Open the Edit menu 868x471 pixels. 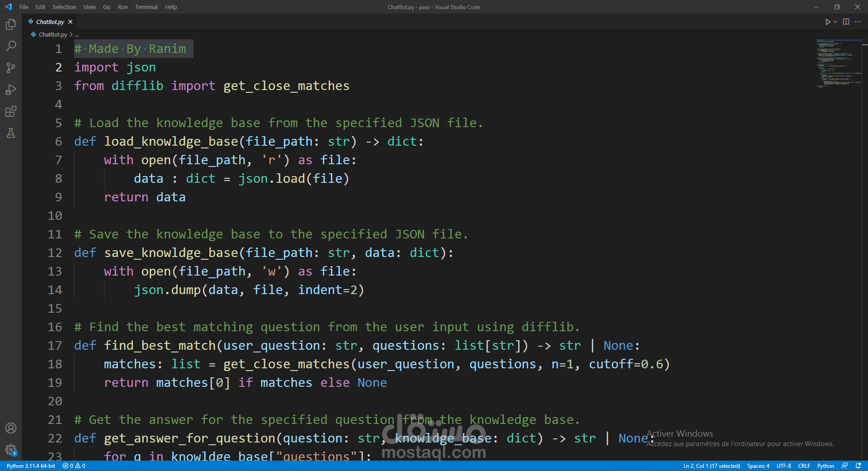click(x=40, y=7)
